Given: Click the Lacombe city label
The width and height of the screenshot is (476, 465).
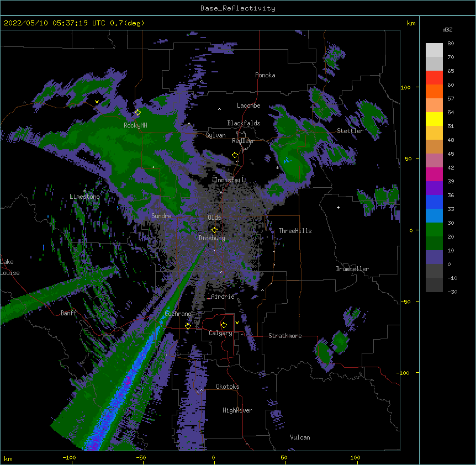Looking at the screenshot, I should pos(248,105).
